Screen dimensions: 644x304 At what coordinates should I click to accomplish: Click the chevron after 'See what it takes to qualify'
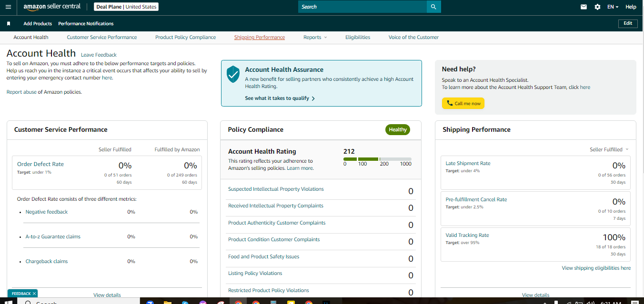tap(313, 98)
